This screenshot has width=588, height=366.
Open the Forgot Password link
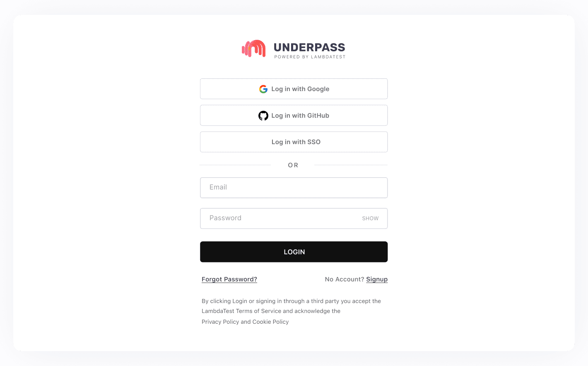click(x=229, y=279)
